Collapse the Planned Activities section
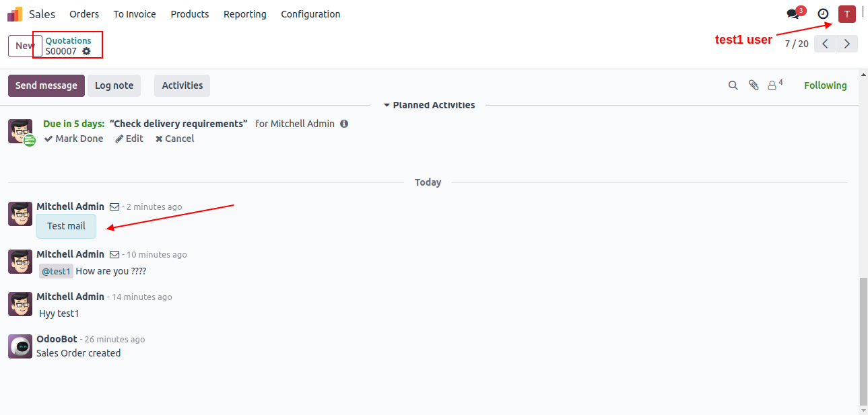Image resolution: width=868 pixels, height=415 pixels. (x=429, y=105)
